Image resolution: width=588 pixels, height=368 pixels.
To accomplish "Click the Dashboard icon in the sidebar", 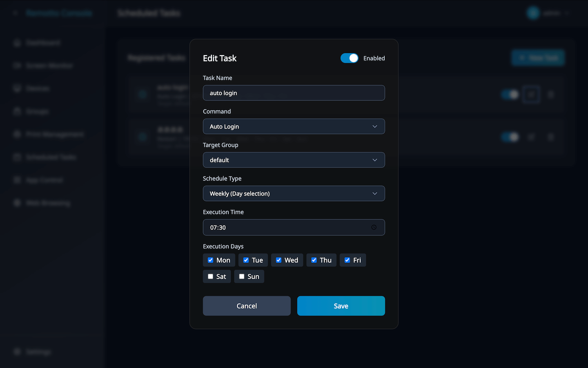I will 17,43.
